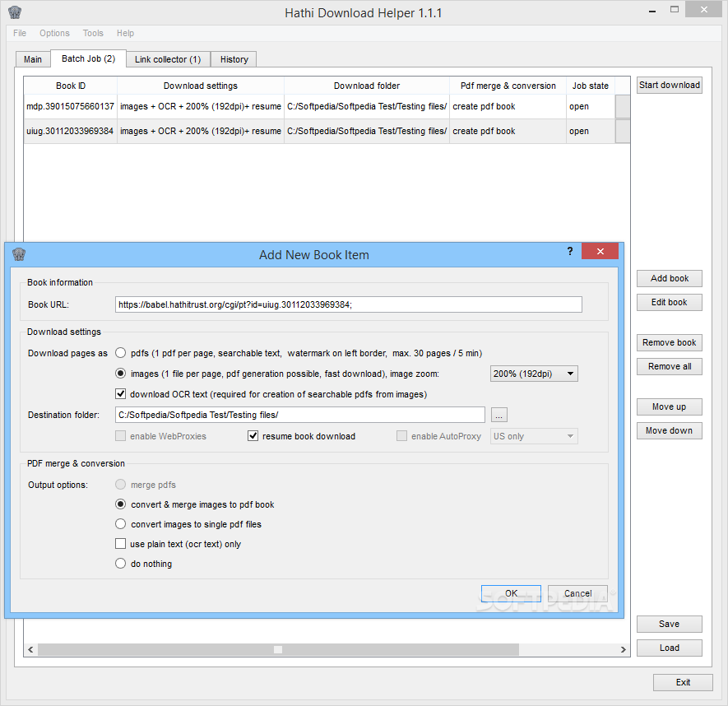Click OK in Add New Book Item dialog
728x706 pixels.
511,593
